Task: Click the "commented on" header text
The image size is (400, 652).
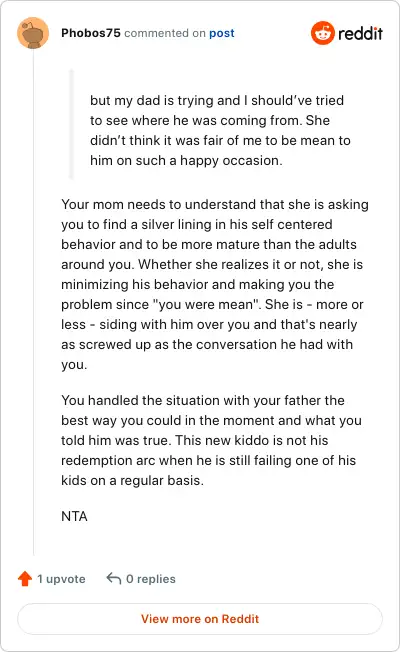Action: tap(165, 33)
